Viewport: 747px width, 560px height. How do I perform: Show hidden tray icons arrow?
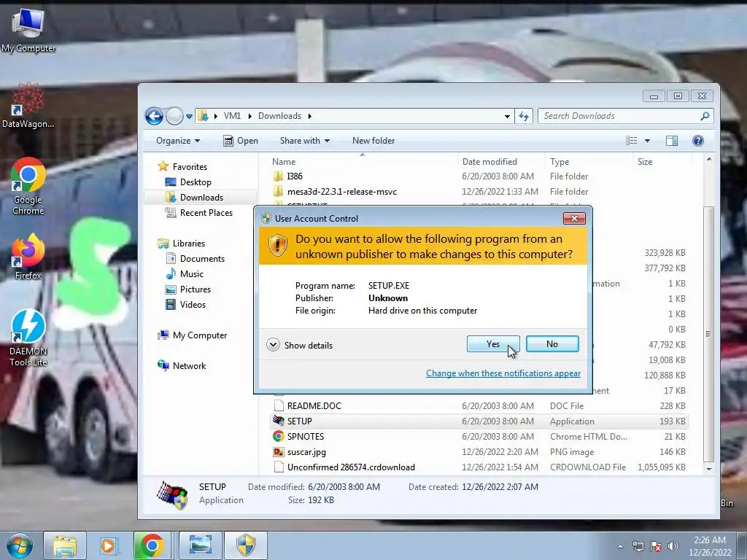pyautogui.click(x=620, y=546)
